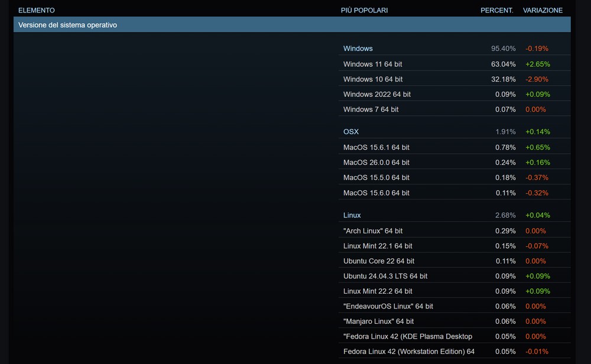Screen dimensions: 591x364
Task: Click the VARIAZIONE column header
Action: click(543, 10)
